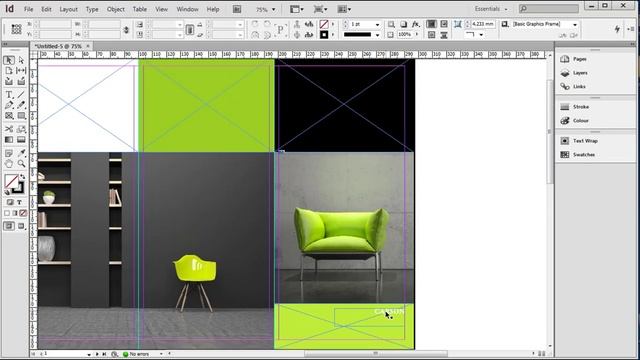Click the corner size 4.233 mm field
The height and width of the screenshot is (360, 640).
[483, 24]
